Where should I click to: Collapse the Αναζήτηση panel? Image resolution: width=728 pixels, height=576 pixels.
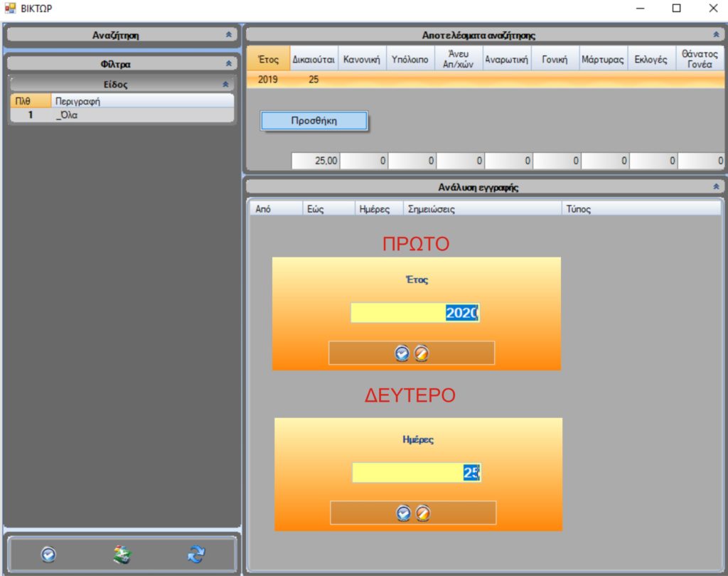point(228,34)
